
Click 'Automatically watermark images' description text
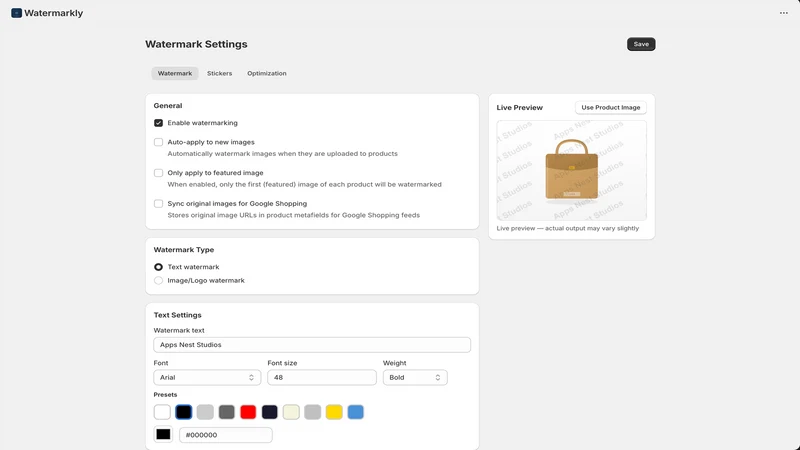283,154
